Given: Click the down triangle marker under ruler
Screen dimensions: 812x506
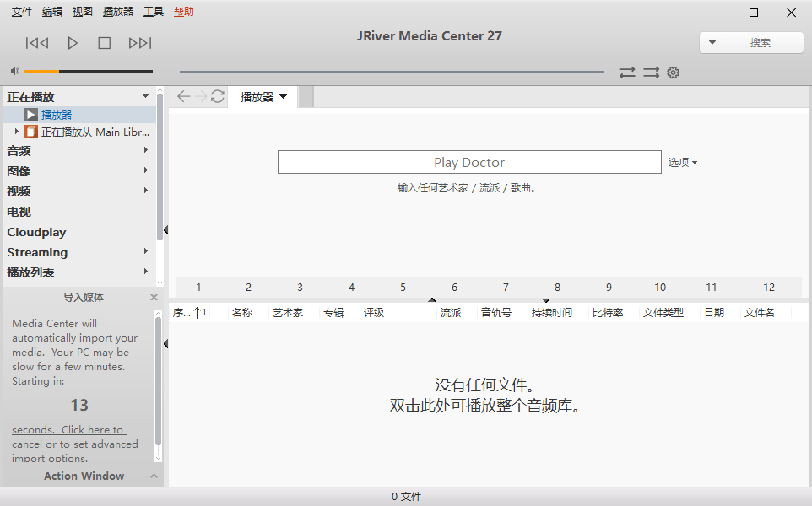Looking at the screenshot, I should click(546, 300).
